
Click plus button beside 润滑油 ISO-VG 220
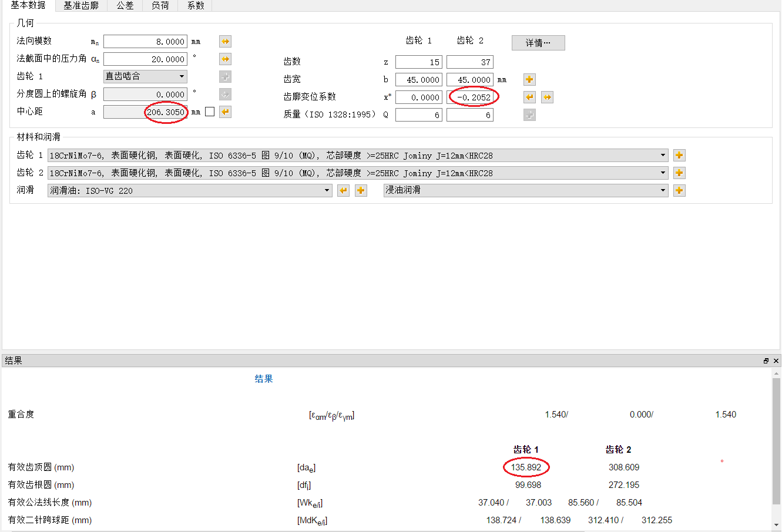361,191
